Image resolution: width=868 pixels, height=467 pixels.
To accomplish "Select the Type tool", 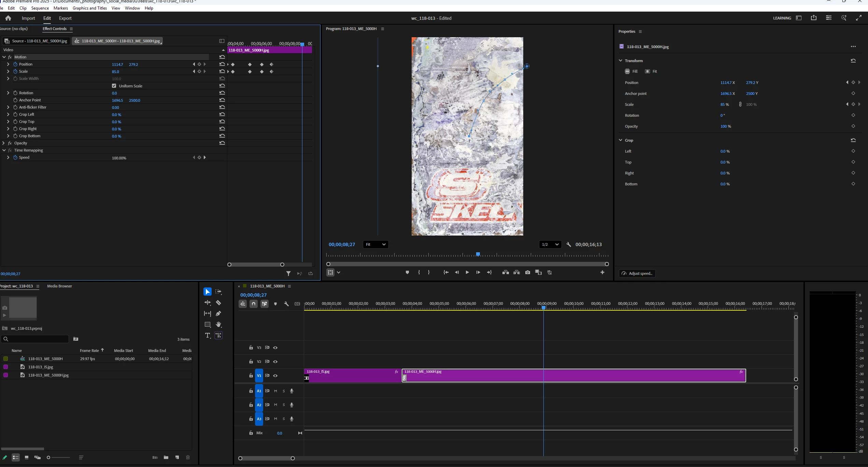I will pos(208,335).
